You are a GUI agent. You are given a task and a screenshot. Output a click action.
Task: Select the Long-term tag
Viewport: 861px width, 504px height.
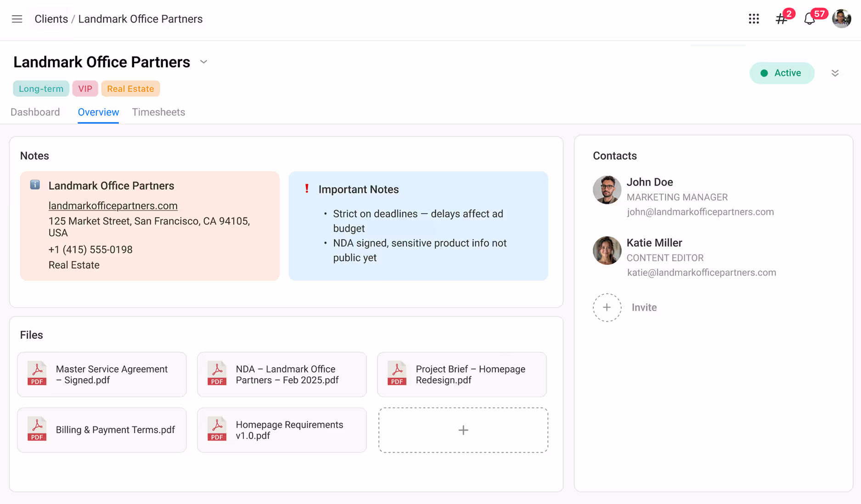41,89
